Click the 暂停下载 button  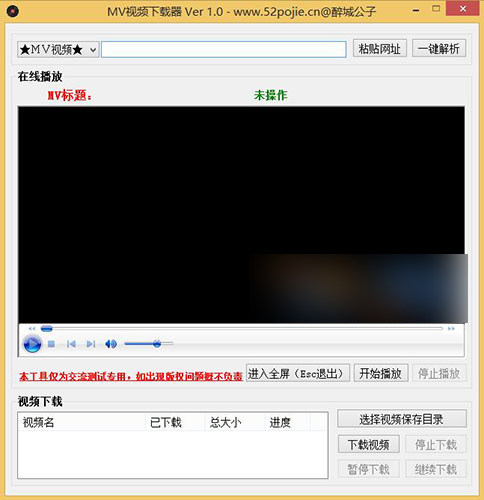(x=368, y=469)
